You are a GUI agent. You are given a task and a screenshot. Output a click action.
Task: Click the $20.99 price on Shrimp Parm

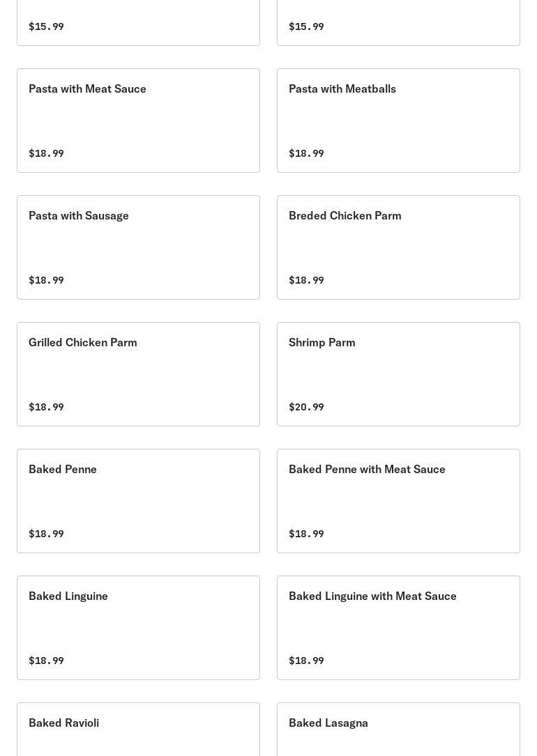(306, 407)
